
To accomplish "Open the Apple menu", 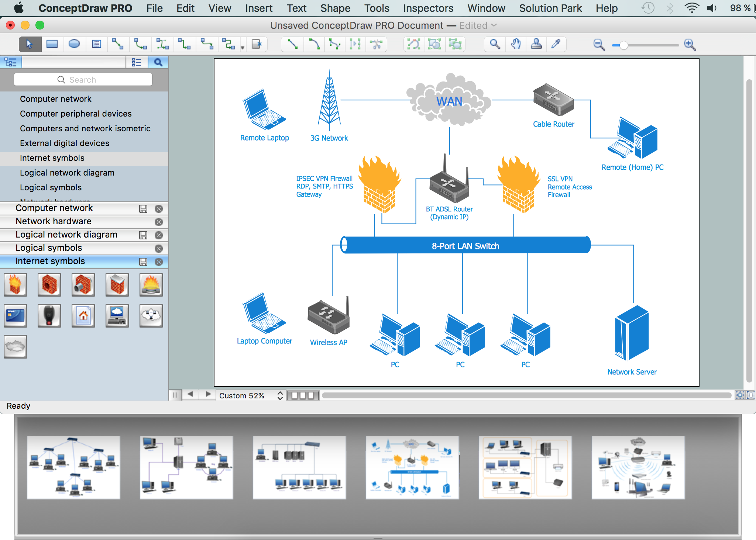I will click(x=19, y=8).
